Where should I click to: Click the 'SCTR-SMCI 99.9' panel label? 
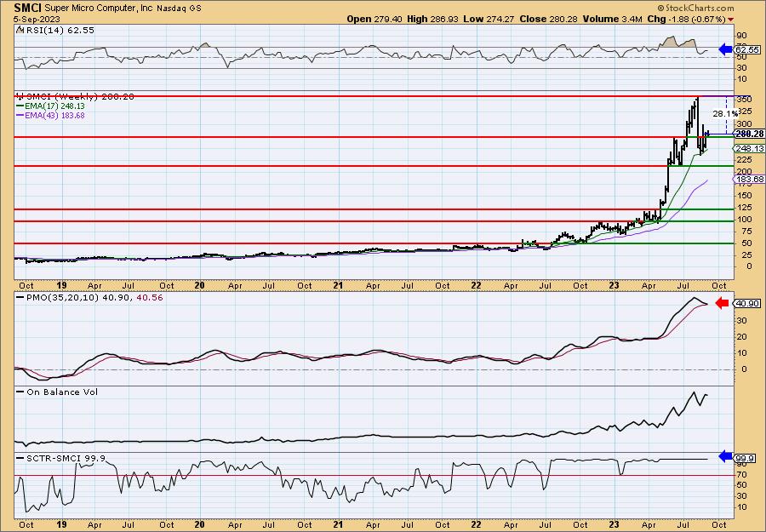[x=61, y=458]
